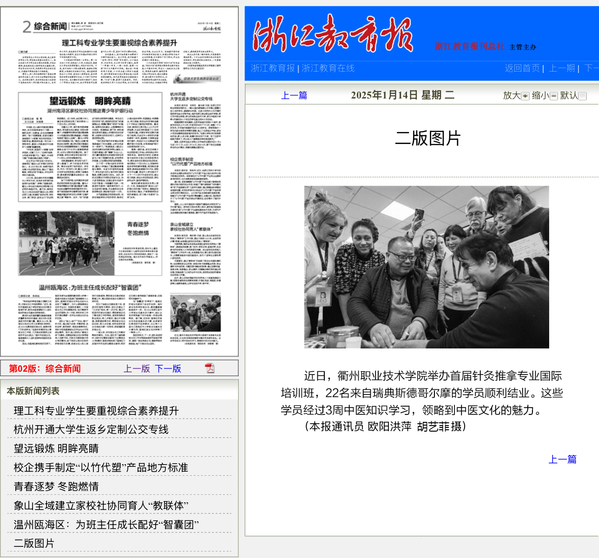Click the 浙江教育报 masthead logo
Viewport: 599px width, 558px height.
pyautogui.click(x=333, y=34)
